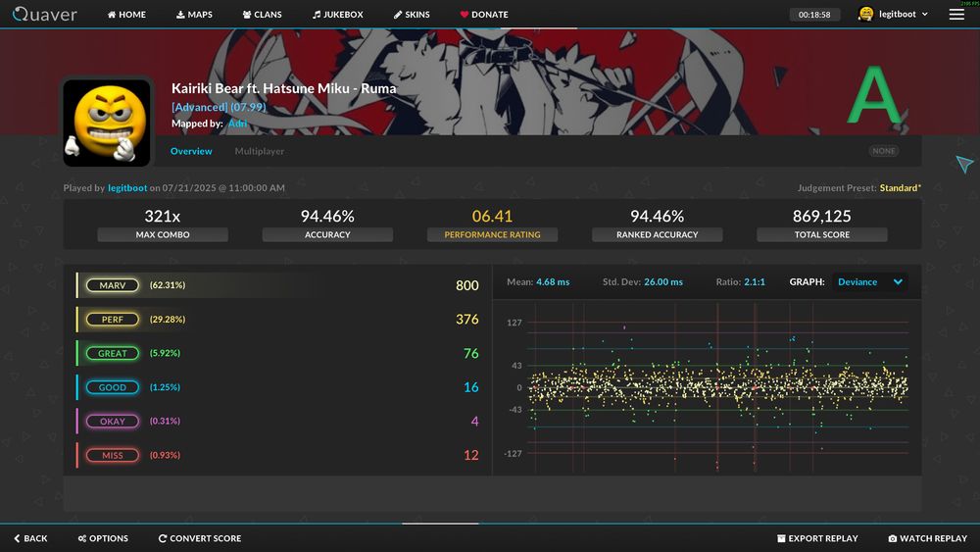Click the song title Kairiki Bear - Ruma

coord(284,88)
